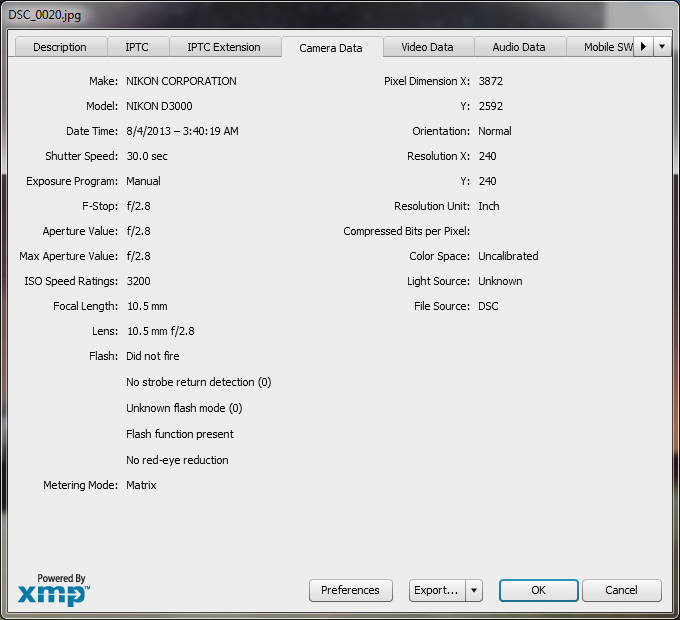Viewport: 680px width, 620px height.
Task: Click the lens value 10.5 mm f/2.8
Action: (x=160, y=331)
